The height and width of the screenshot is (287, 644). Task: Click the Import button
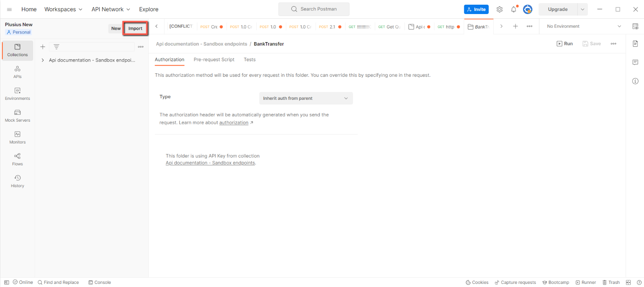tap(135, 28)
